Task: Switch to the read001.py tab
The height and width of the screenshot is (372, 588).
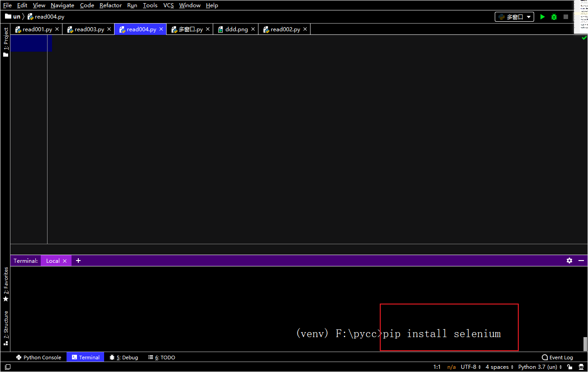Action: click(37, 29)
